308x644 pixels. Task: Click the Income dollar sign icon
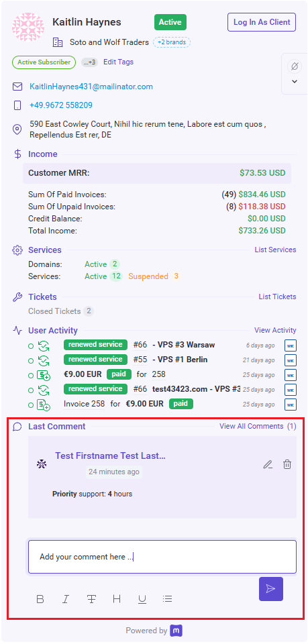17,154
